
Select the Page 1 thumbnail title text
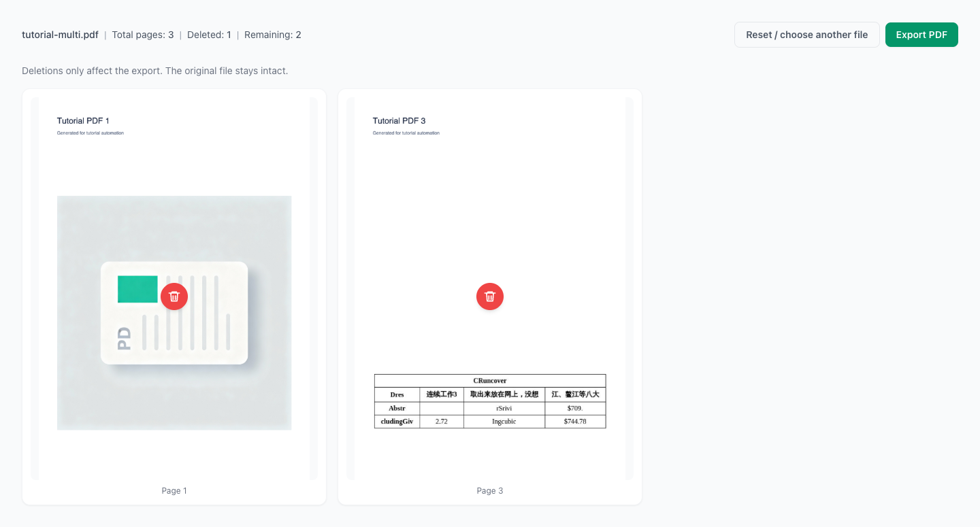pos(83,121)
